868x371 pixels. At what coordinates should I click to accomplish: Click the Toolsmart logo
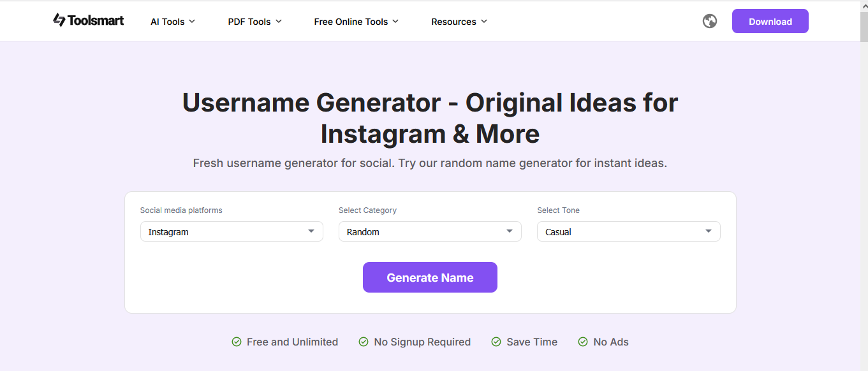click(89, 21)
